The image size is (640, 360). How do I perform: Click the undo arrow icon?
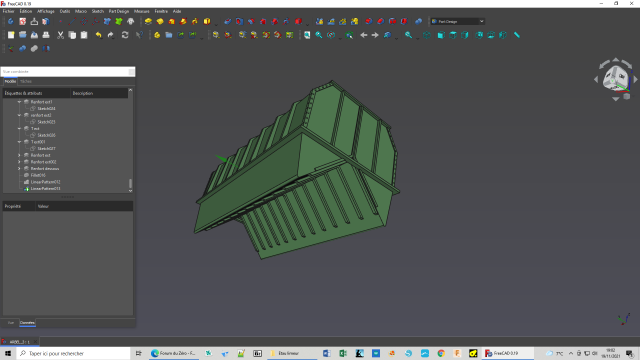[x=99, y=35]
